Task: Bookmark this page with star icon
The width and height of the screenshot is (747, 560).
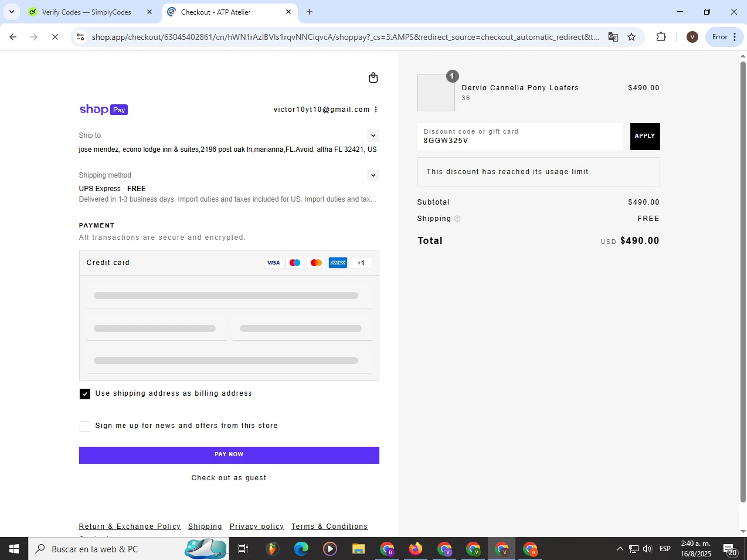Action: click(x=632, y=37)
